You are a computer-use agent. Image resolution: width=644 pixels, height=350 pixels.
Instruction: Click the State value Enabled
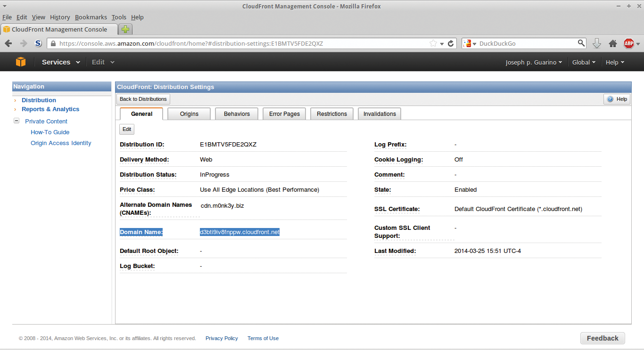pyautogui.click(x=466, y=190)
